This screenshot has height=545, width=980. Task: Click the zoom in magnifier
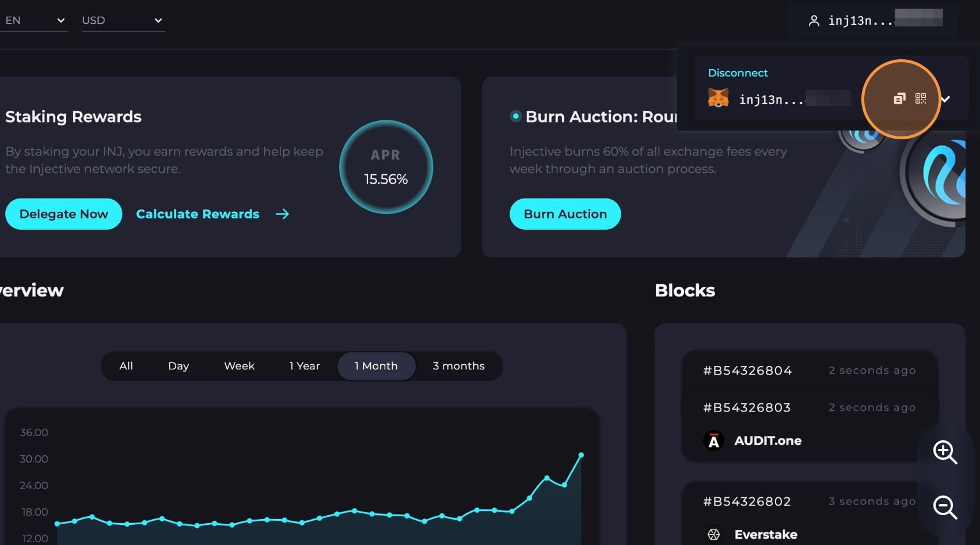click(x=944, y=452)
